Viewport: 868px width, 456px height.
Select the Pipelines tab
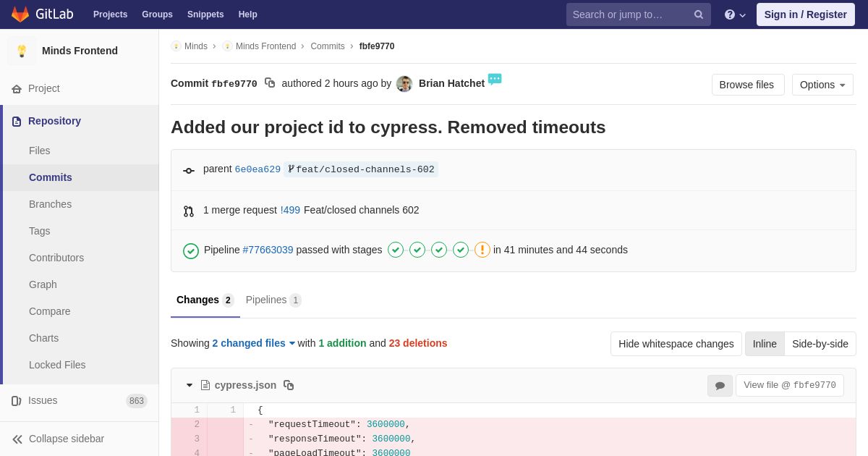point(273,300)
